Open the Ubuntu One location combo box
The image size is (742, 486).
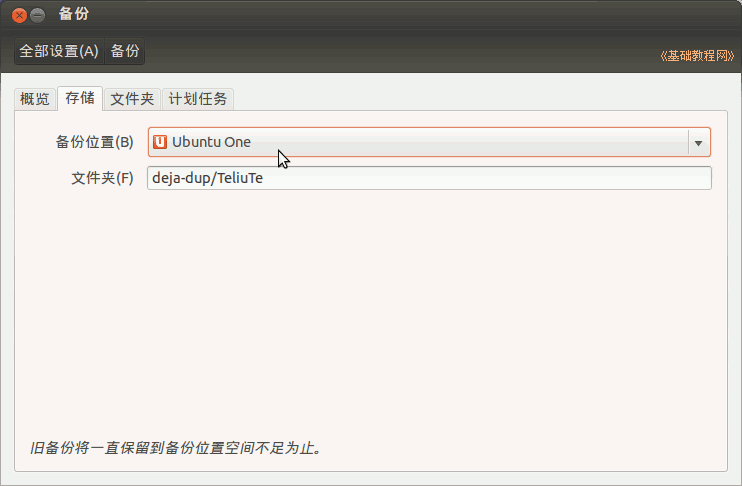(x=420, y=142)
